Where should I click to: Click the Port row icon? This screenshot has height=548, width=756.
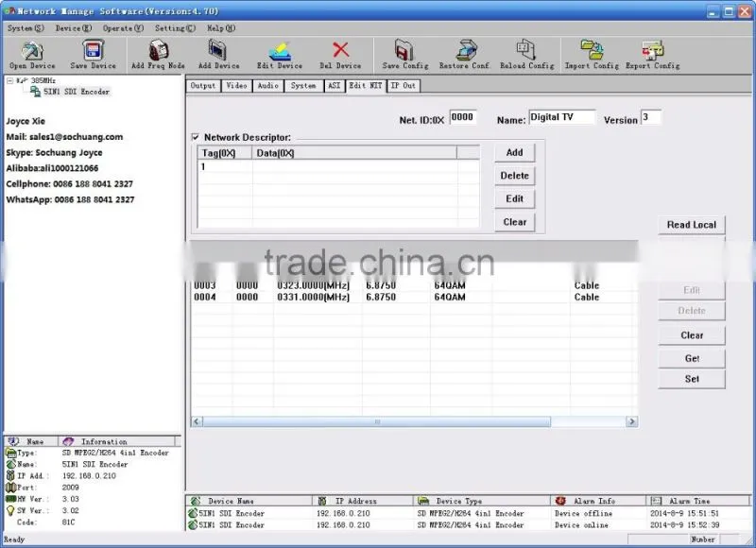(10, 488)
